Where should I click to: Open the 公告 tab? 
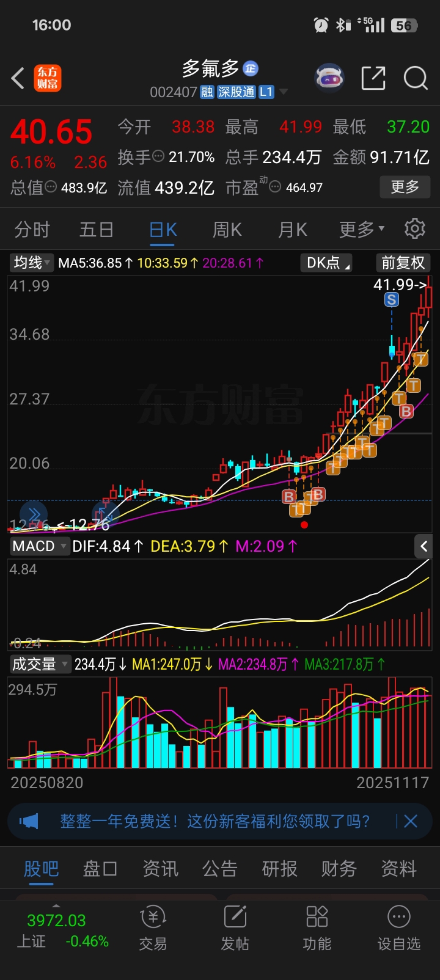220,868
